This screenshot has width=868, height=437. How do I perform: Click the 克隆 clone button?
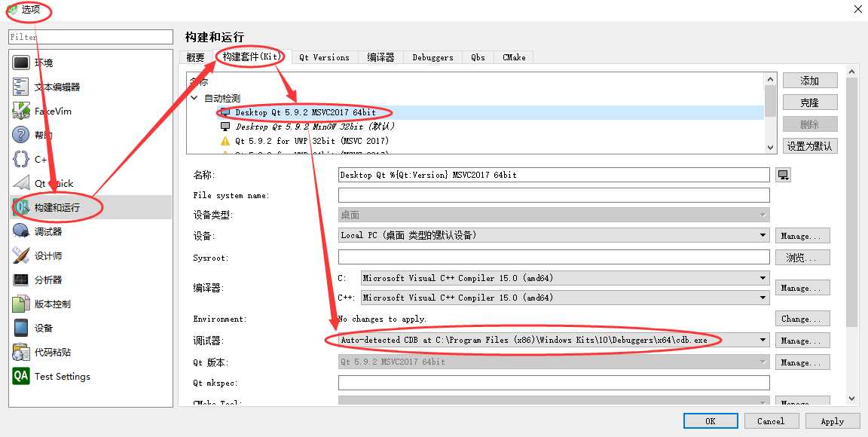pyautogui.click(x=810, y=102)
